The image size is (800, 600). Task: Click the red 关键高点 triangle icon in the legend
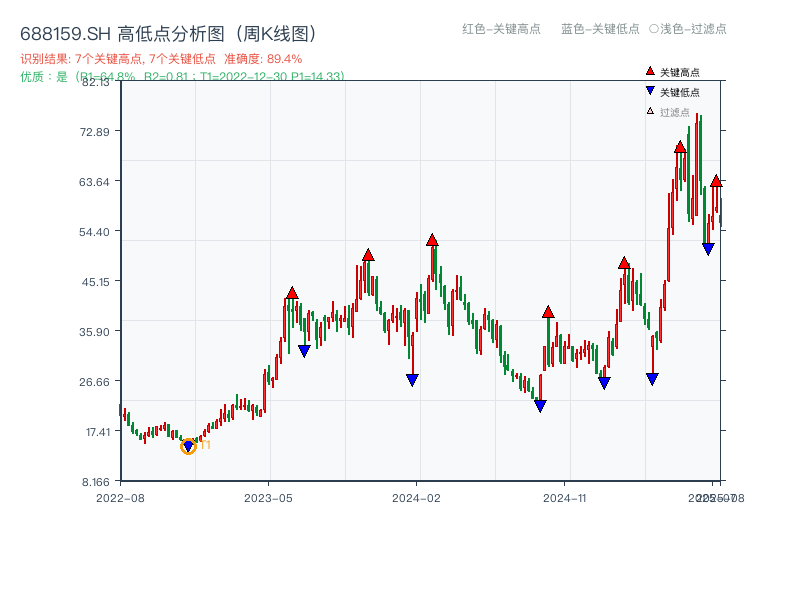coord(649,71)
